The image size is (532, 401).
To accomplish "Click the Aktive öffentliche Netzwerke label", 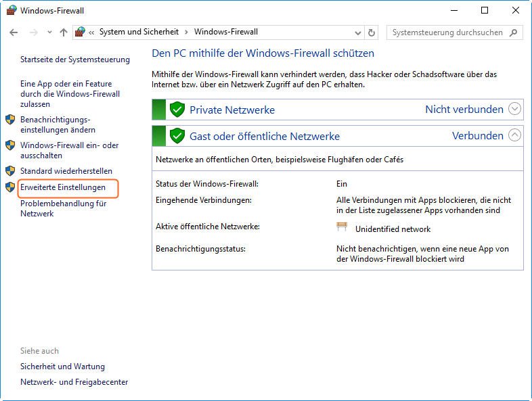I will tap(208, 227).
